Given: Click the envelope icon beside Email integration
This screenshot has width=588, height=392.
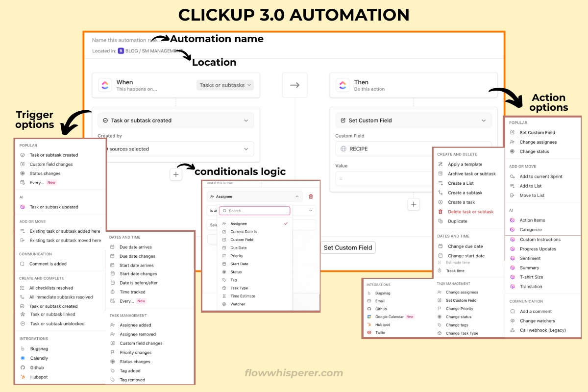Looking at the screenshot, I should pyautogui.click(x=369, y=301).
